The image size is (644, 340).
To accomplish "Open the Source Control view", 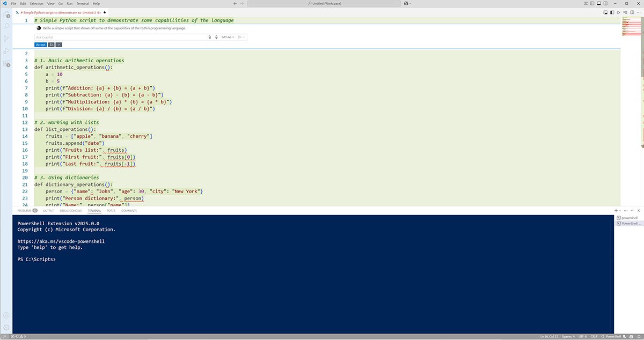I will tap(6, 39).
